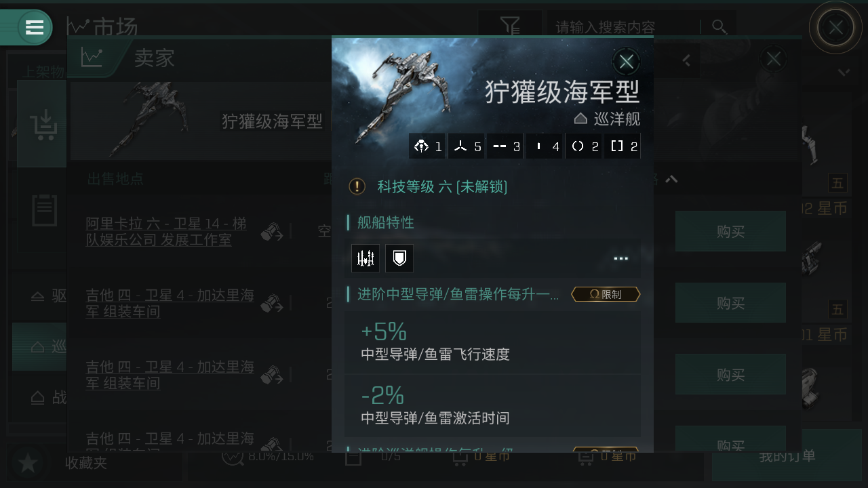
Task: Click the favorites star icon
Action: tap(28, 464)
